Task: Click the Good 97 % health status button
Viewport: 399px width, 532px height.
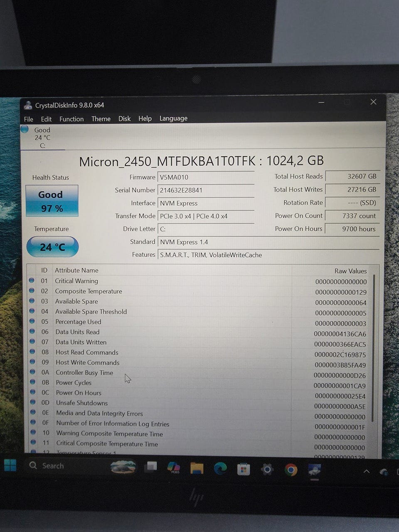Action: coord(52,201)
